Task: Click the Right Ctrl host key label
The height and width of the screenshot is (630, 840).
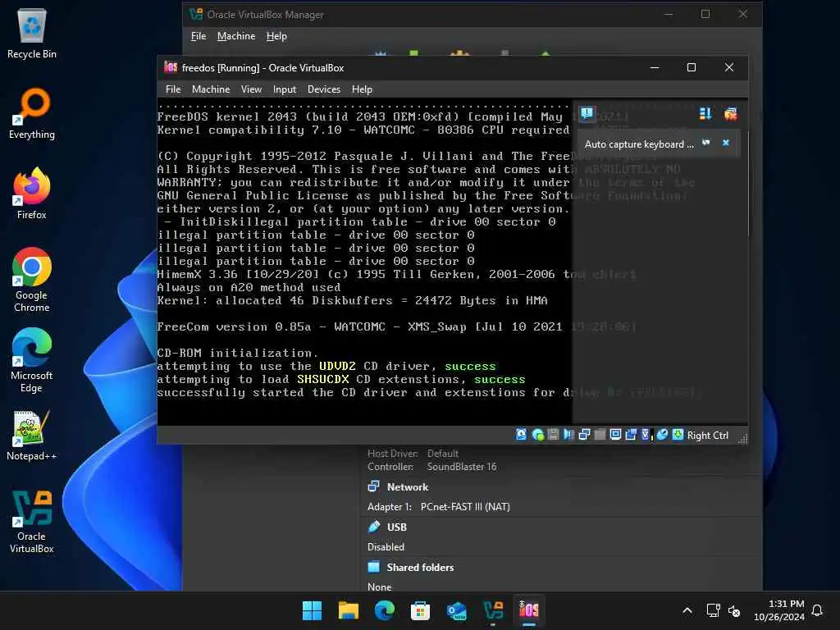Action: point(707,436)
